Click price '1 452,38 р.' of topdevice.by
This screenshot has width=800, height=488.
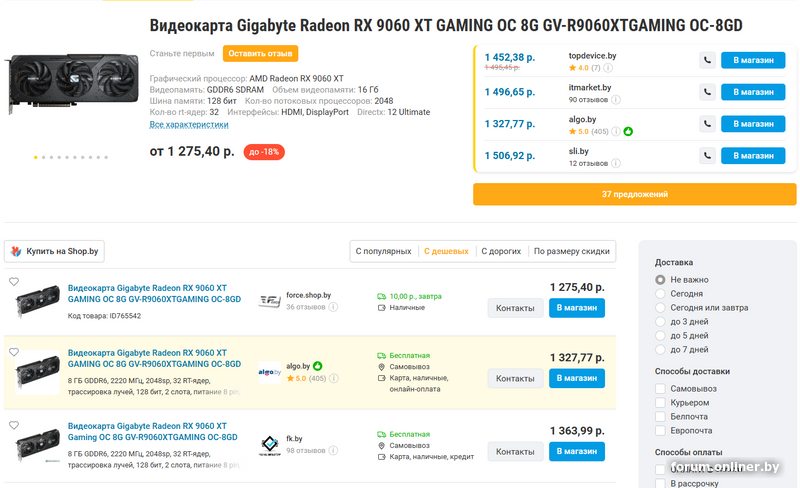(510, 57)
